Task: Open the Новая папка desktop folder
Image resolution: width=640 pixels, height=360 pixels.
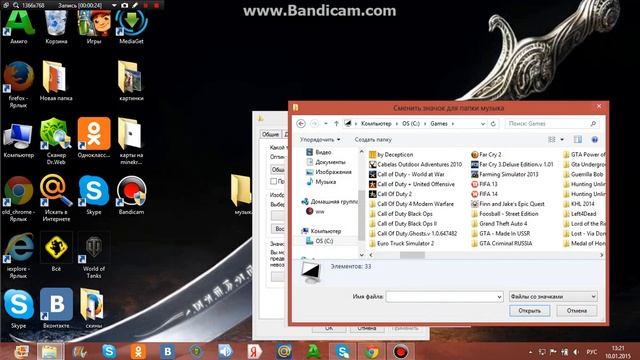Action: tap(56, 80)
